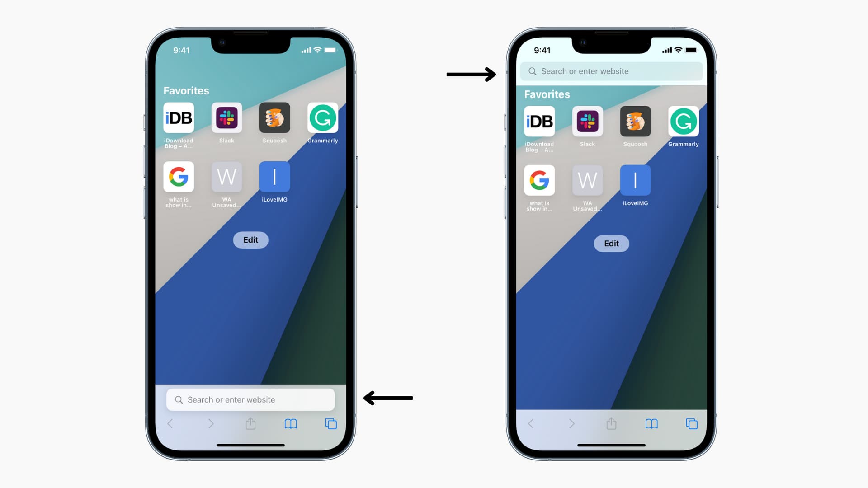This screenshot has width=868, height=488.
Task: Select the Favorites section header
Action: (186, 90)
